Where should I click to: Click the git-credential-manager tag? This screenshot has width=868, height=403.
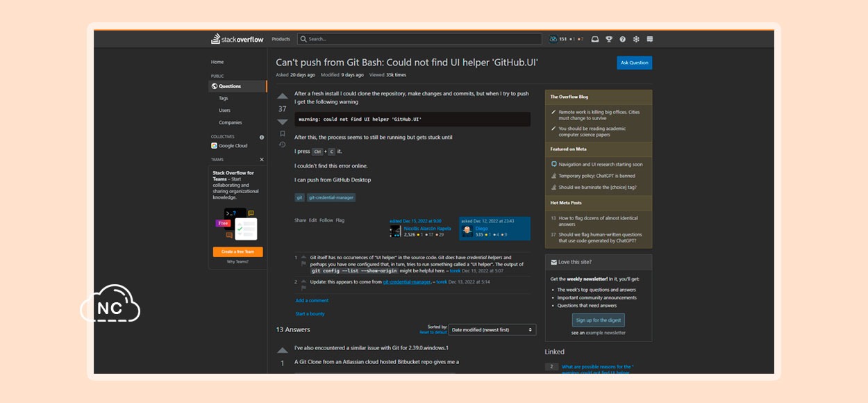332,197
